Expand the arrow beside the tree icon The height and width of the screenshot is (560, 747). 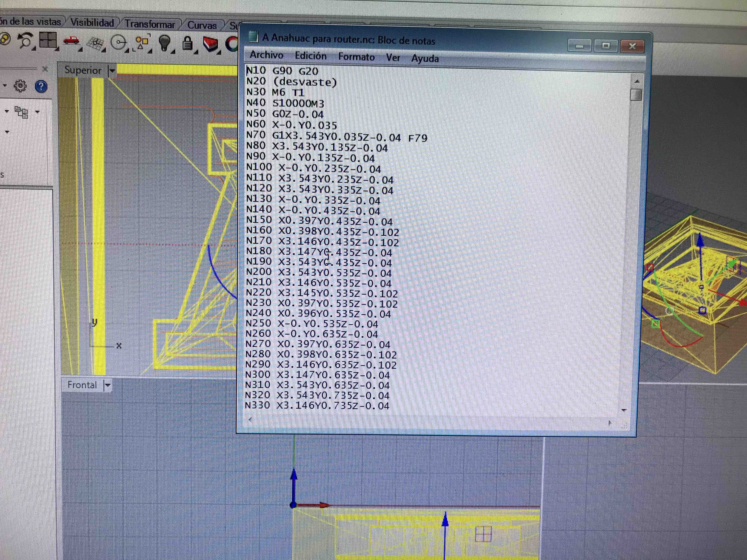(x=37, y=112)
